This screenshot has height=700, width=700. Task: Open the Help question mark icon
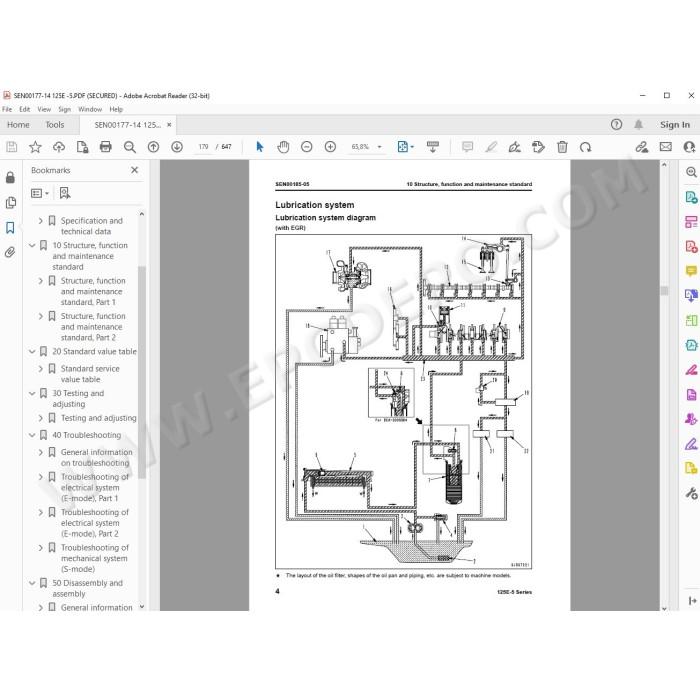coord(617,125)
